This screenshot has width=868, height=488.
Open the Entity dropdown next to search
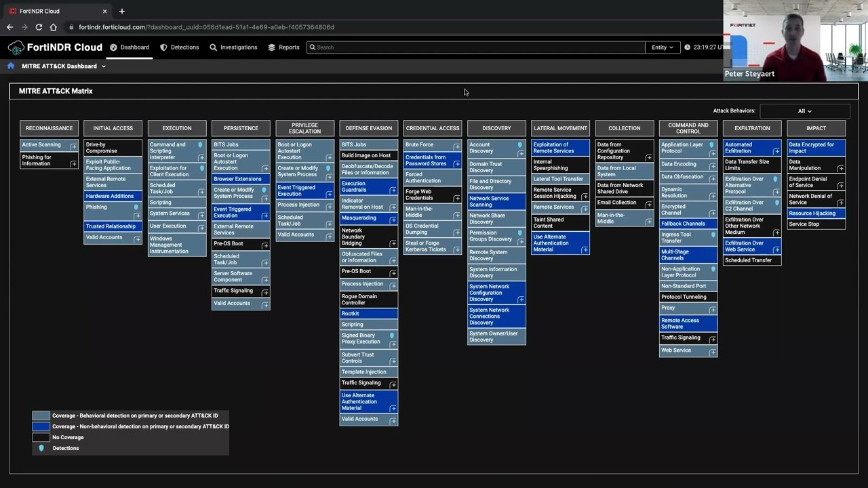tap(663, 47)
